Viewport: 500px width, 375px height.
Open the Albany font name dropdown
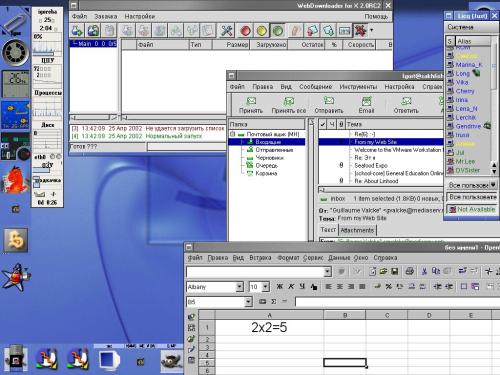click(239, 287)
